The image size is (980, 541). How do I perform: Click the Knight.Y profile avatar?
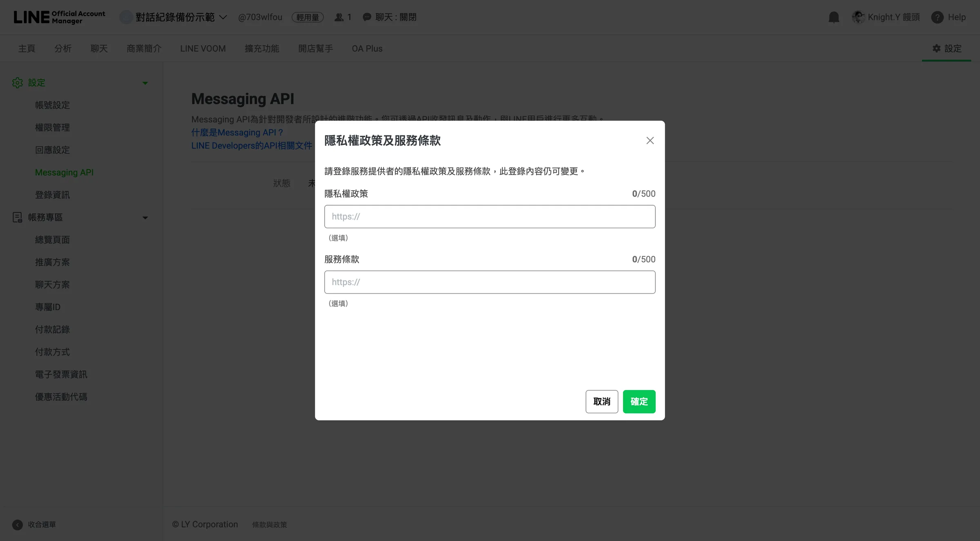tap(858, 17)
